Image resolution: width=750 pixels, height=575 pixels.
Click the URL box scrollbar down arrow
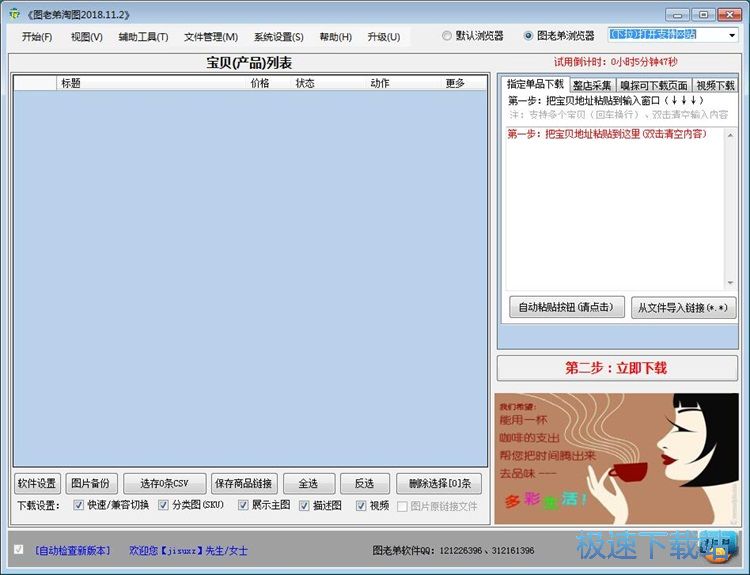pos(730,283)
